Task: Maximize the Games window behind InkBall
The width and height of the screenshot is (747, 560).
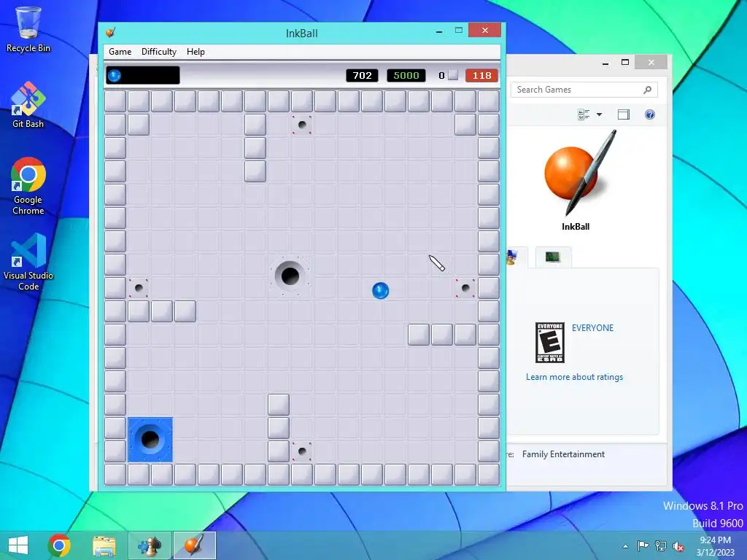Action: click(625, 63)
